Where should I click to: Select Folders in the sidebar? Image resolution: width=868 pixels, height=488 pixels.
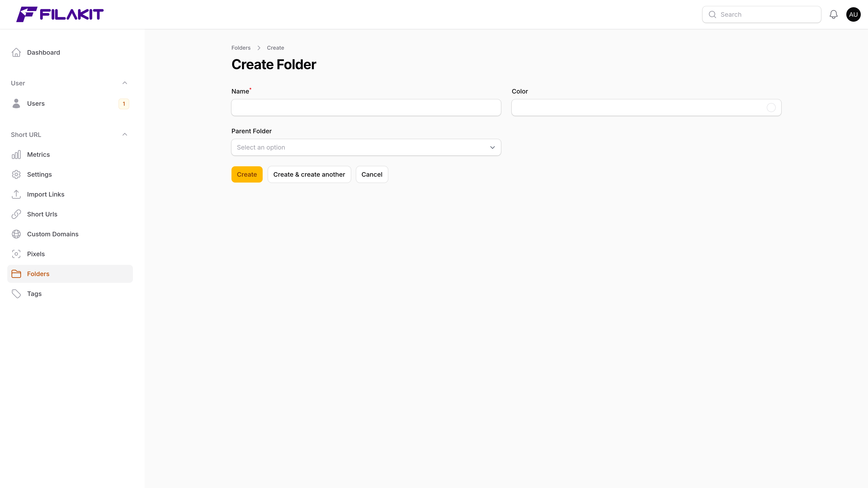coord(70,274)
